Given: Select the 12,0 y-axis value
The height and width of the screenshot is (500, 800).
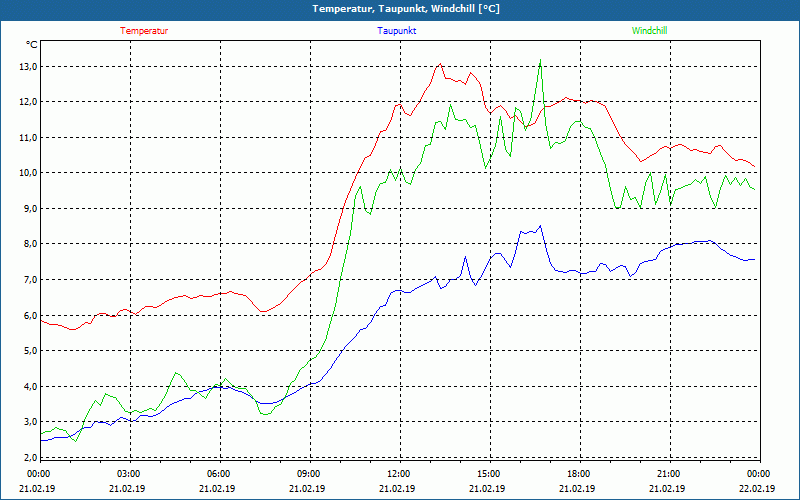Looking at the screenshot, I should pyautogui.click(x=29, y=102).
